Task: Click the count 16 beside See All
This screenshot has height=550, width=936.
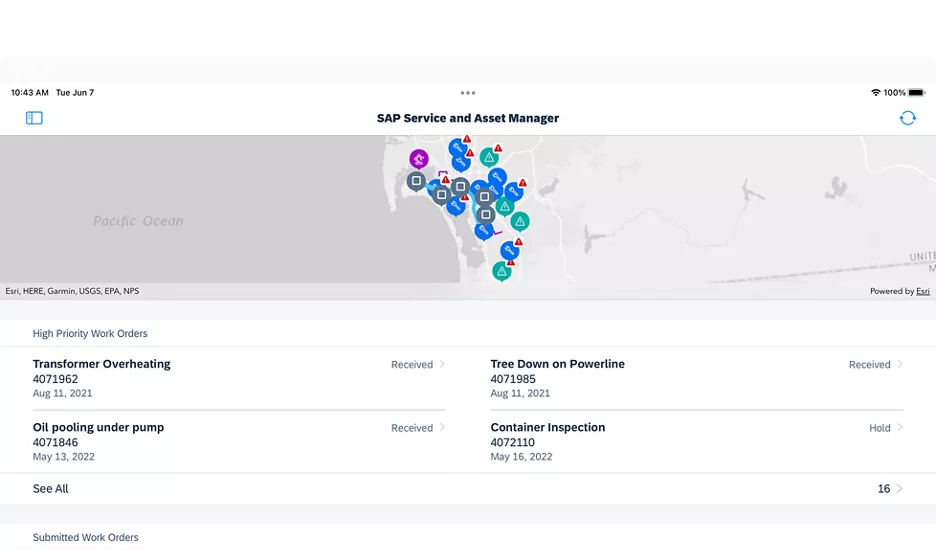Action: pyautogui.click(x=883, y=488)
